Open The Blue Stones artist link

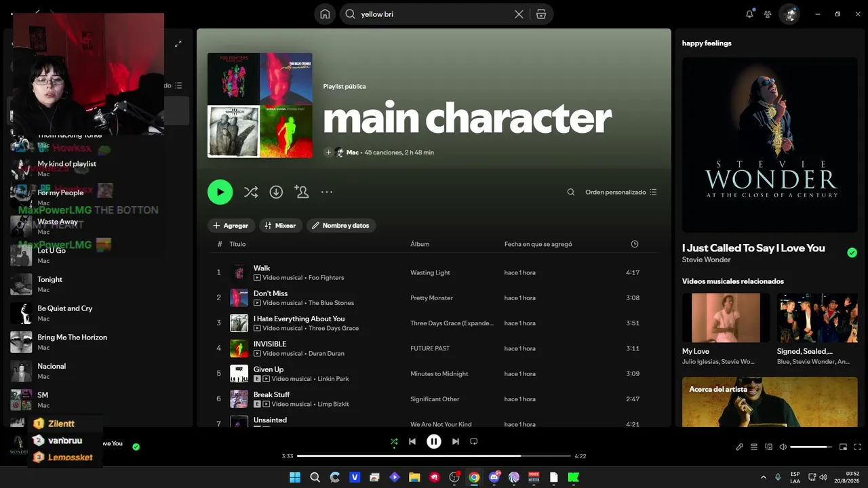pyautogui.click(x=331, y=303)
